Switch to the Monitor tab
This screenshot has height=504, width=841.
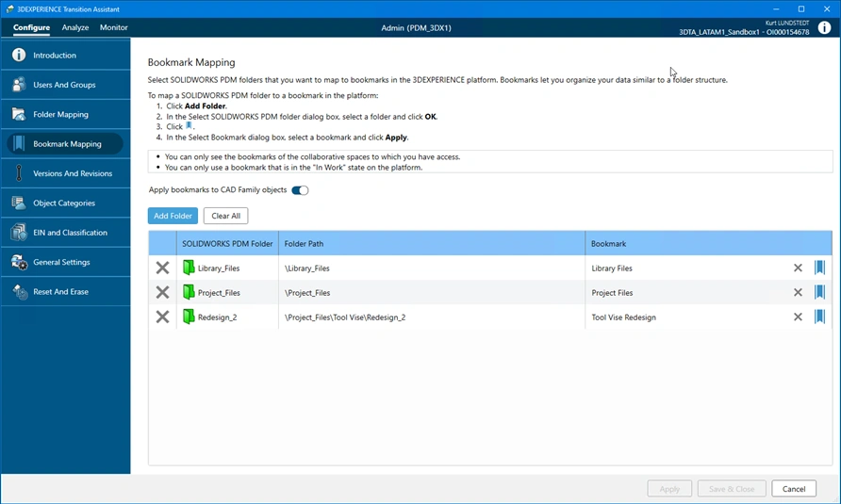pos(114,27)
